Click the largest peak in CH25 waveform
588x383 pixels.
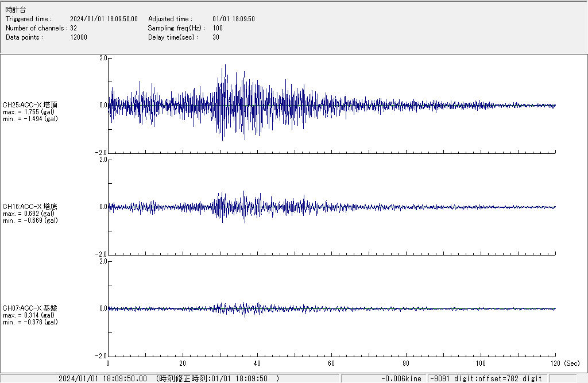click(225, 65)
